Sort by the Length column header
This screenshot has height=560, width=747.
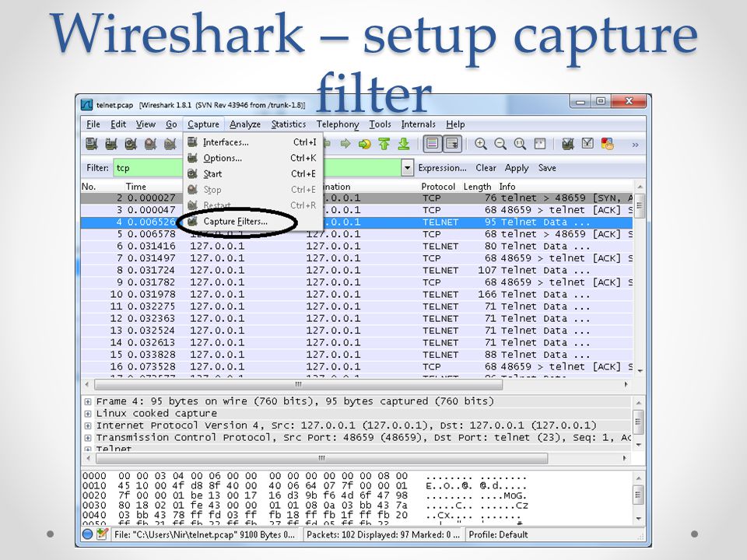click(x=477, y=186)
